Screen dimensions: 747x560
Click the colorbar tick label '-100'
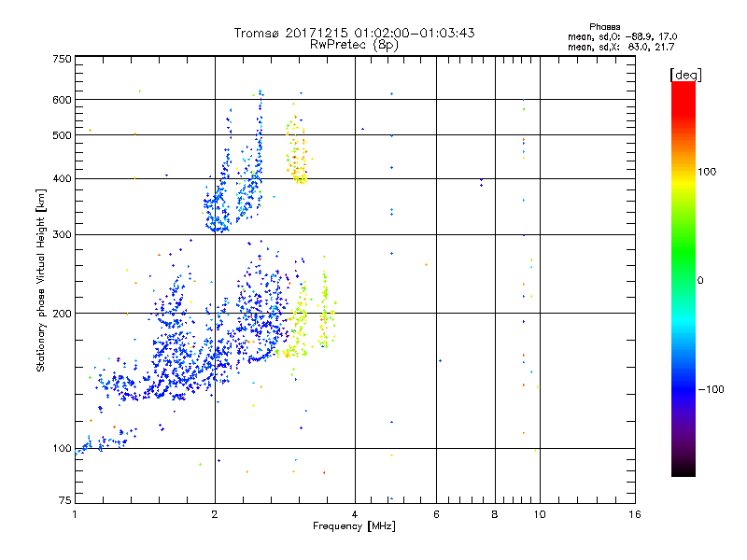[x=711, y=389]
